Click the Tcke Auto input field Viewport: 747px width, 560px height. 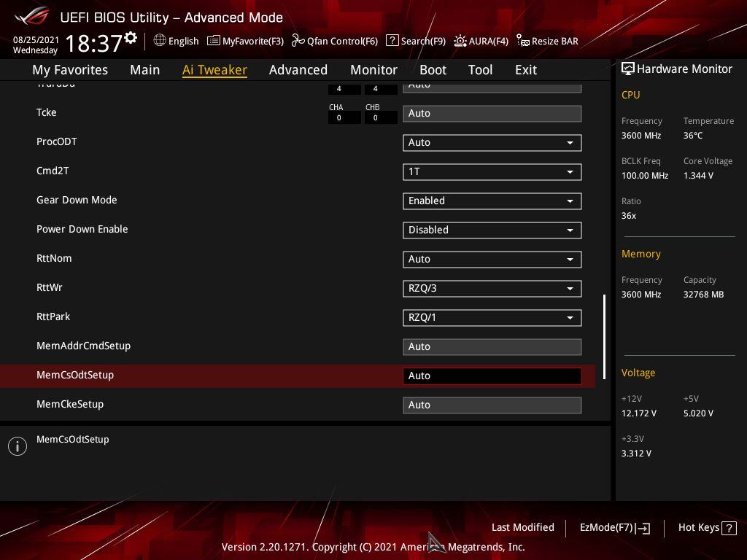(492, 114)
